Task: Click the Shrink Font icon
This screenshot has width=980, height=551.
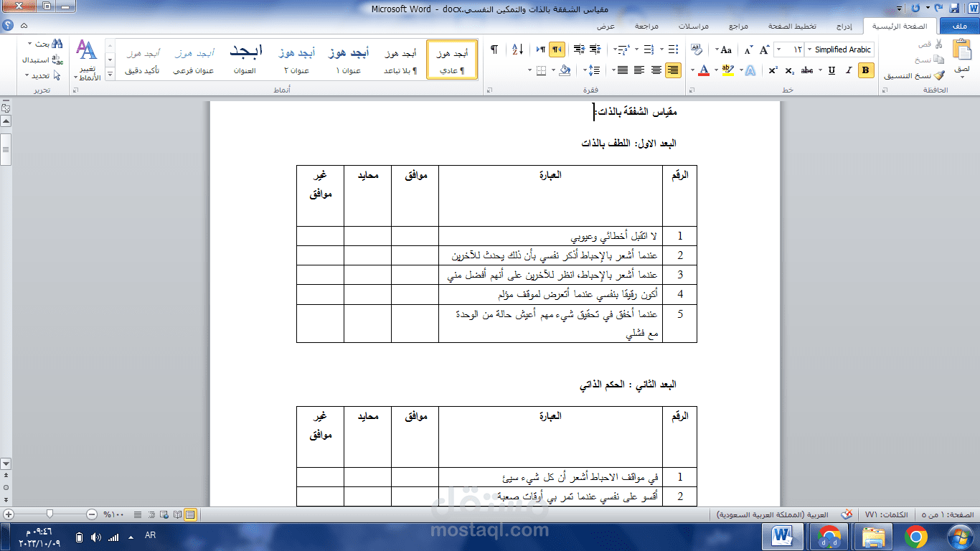Action: [748, 50]
